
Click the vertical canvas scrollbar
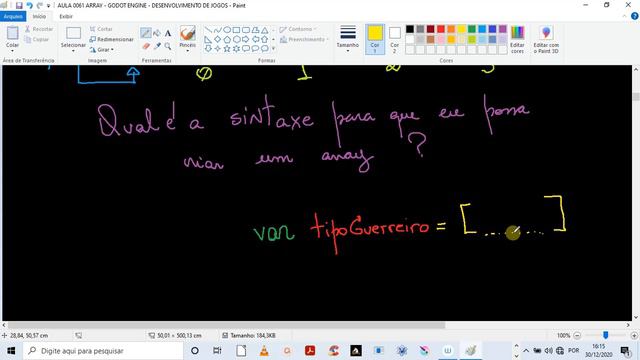pos(636,97)
